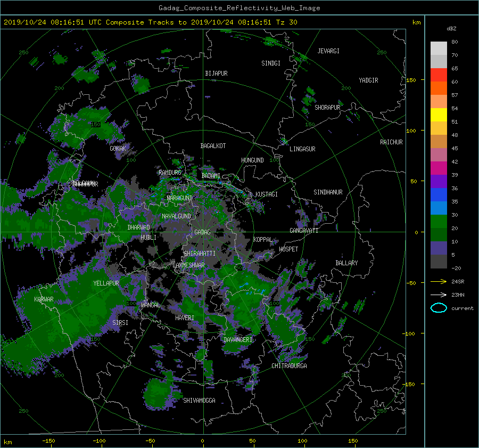The height and width of the screenshot is (448, 479).
Task: Click the BADAMI label
Action: pyautogui.click(x=211, y=176)
